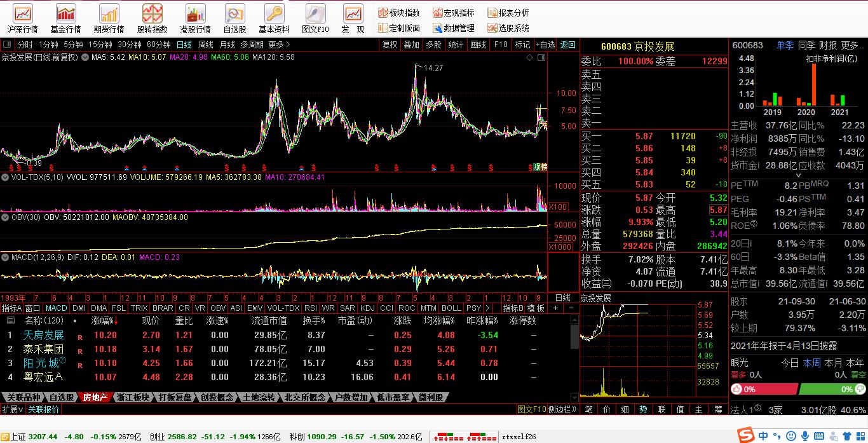This screenshot has width=868, height=443.
Task: Click the 返回 return button
Action: point(567,44)
